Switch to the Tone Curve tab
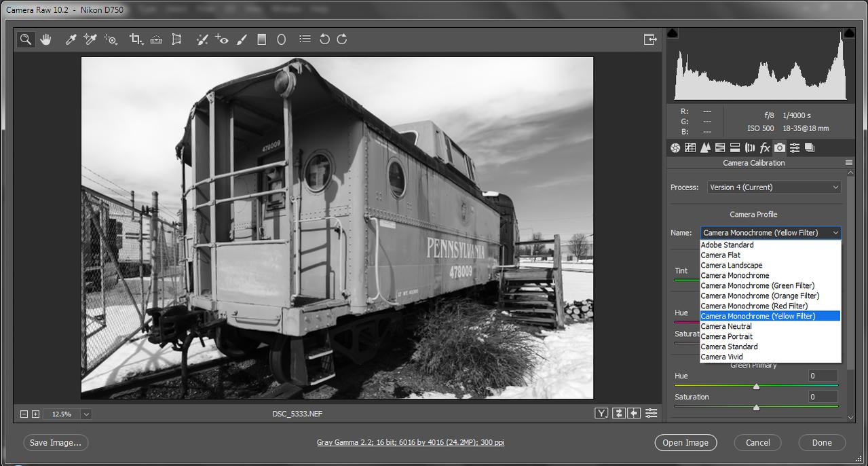Viewport: 868px width, 466px height. click(690, 148)
